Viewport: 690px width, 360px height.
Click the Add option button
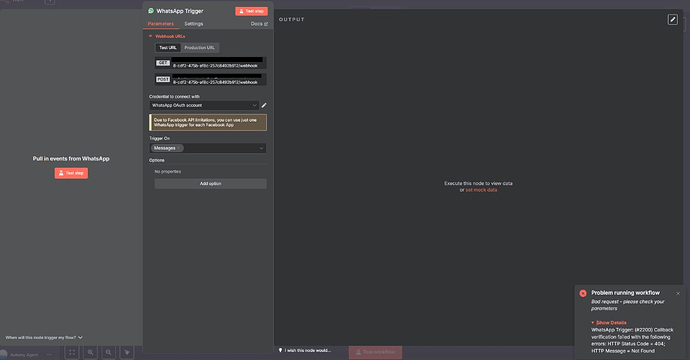210,184
